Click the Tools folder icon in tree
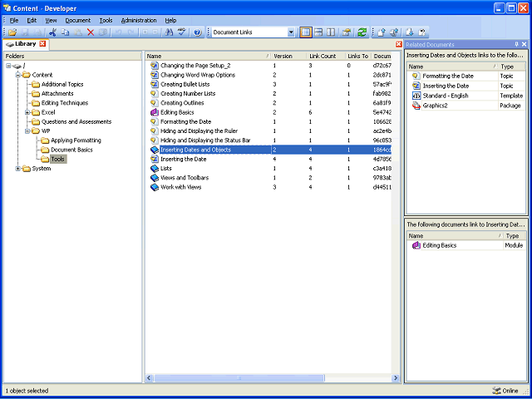This screenshot has width=532, height=399. pyautogui.click(x=45, y=159)
